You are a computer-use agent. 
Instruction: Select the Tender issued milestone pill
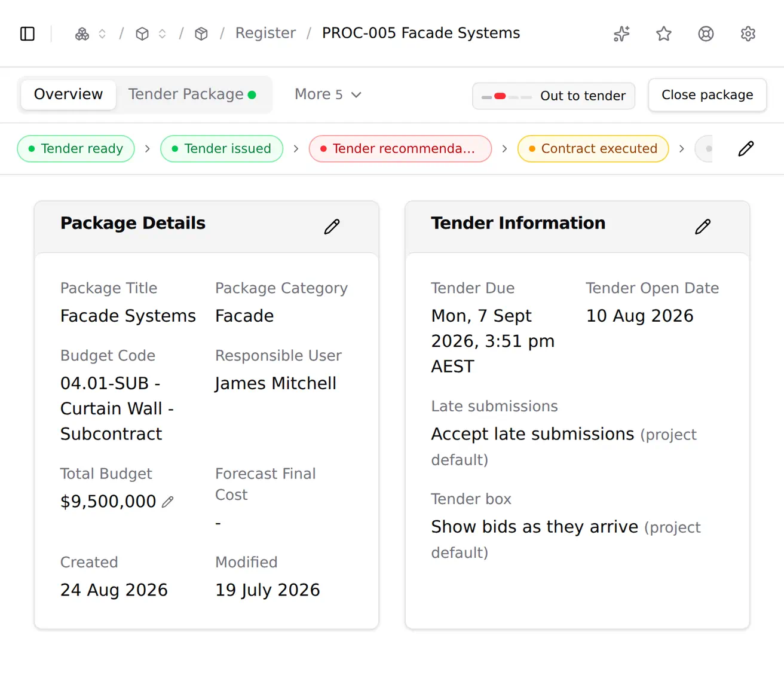[x=222, y=148]
